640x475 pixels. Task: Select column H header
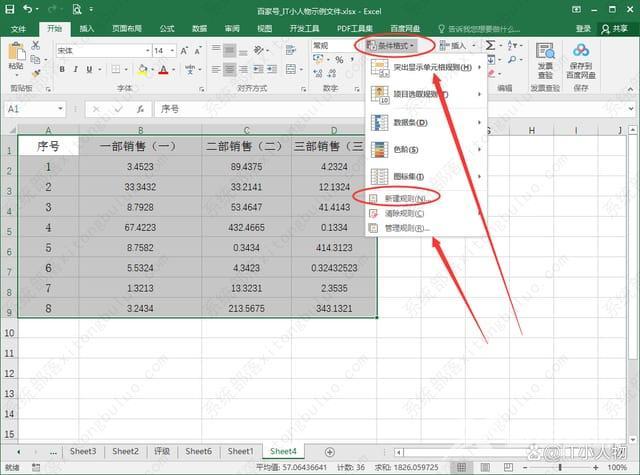(531, 130)
